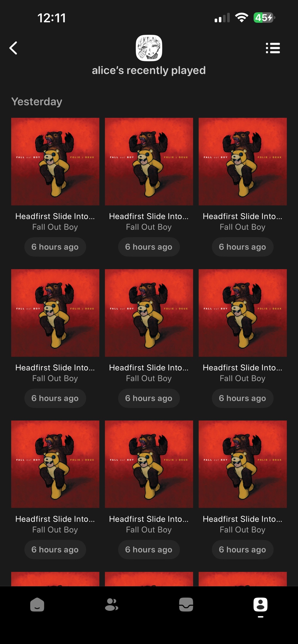Tap the cellular signal bars icon

coord(222,18)
